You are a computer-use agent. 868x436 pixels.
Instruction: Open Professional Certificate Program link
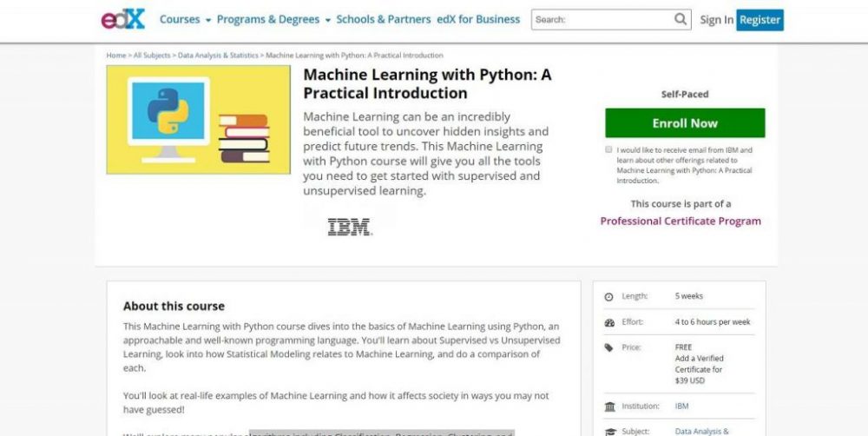point(681,221)
